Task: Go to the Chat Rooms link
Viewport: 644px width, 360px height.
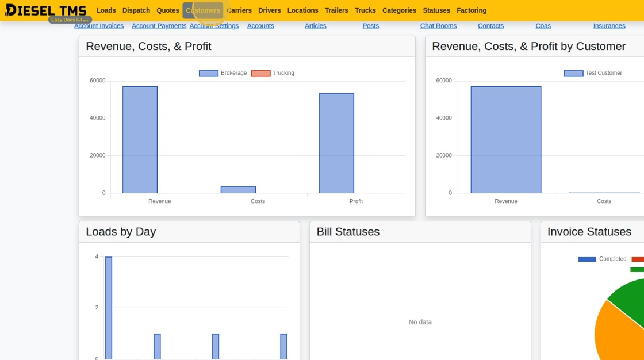Action: click(x=438, y=26)
